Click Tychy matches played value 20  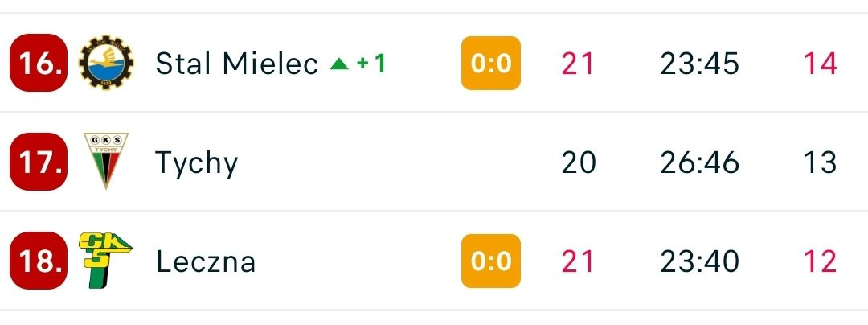[579, 162]
